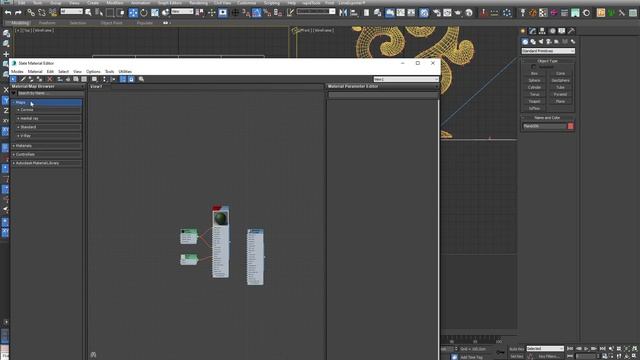Click the Teapot primitive button

pos(534,101)
